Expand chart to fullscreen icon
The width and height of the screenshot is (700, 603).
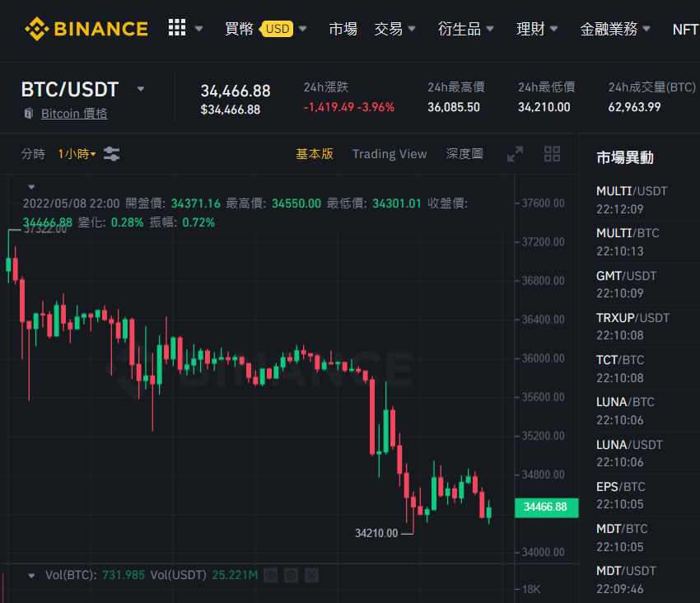coord(515,154)
